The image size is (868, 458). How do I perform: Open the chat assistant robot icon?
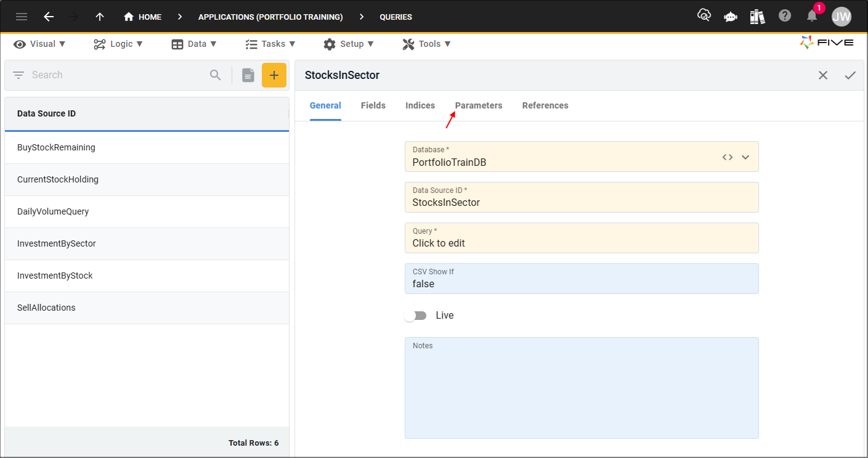pos(731,17)
